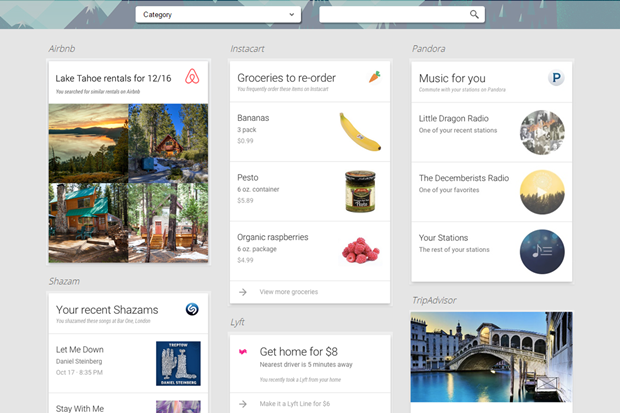This screenshot has width=620, height=413.
Task: Play The Decemberists Radio station
Action: [542, 192]
